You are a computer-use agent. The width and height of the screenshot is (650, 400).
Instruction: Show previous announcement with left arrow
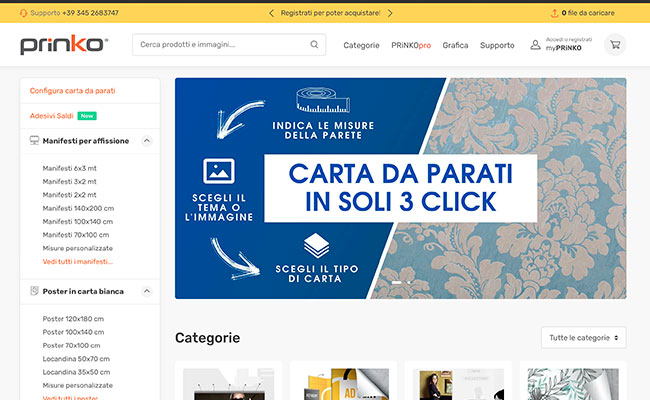(271, 13)
